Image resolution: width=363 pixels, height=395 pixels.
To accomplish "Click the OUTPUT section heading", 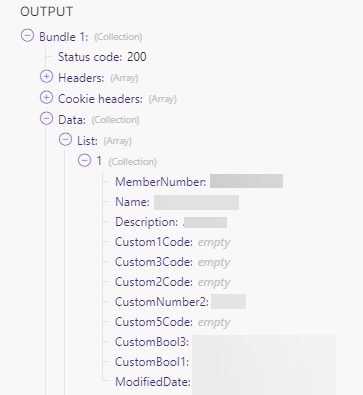I will point(46,12).
